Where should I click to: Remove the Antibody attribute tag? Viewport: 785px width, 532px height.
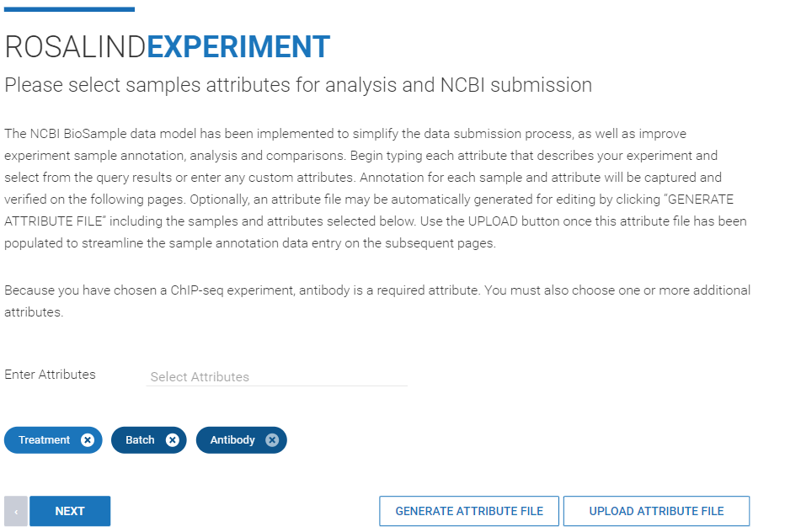pyautogui.click(x=272, y=440)
